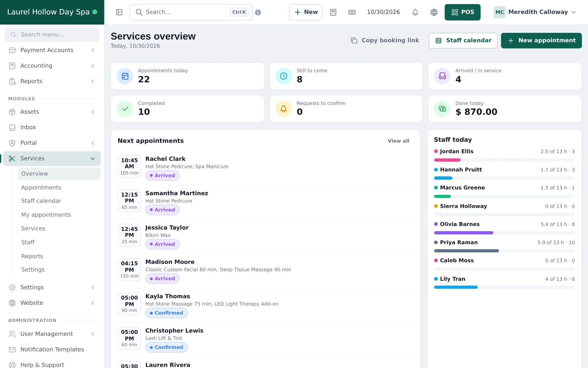Open notifications bell in the top bar
The height and width of the screenshot is (368, 588).
pyautogui.click(x=415, y=12)
